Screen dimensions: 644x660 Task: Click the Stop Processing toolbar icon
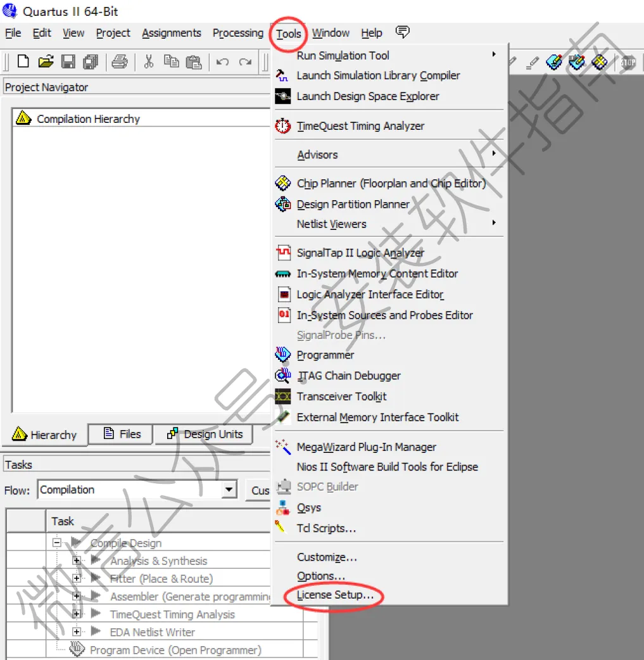628,63
